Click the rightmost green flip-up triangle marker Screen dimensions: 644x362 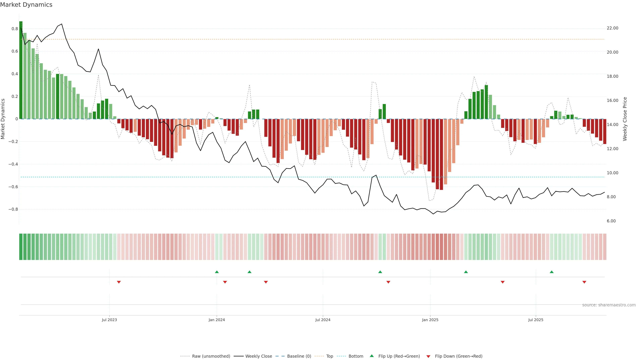pos(551,272)
